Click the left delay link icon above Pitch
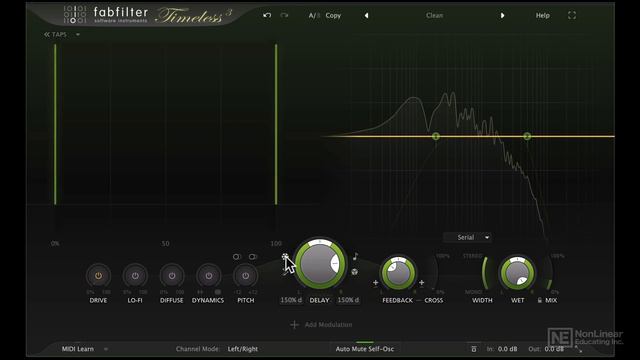Screen dimensions: 640x360 [x=236, y=257]
